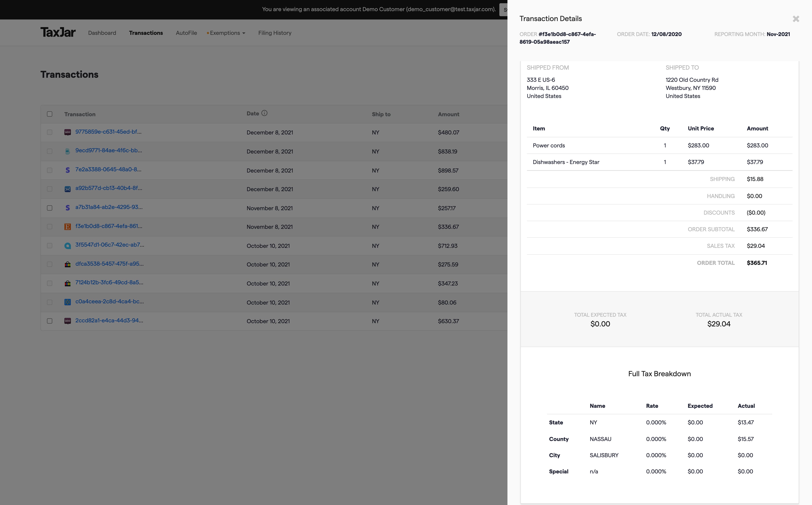Click the $480.07 amount cell
Screen dimensions: 812x505
tap(448, 133)
